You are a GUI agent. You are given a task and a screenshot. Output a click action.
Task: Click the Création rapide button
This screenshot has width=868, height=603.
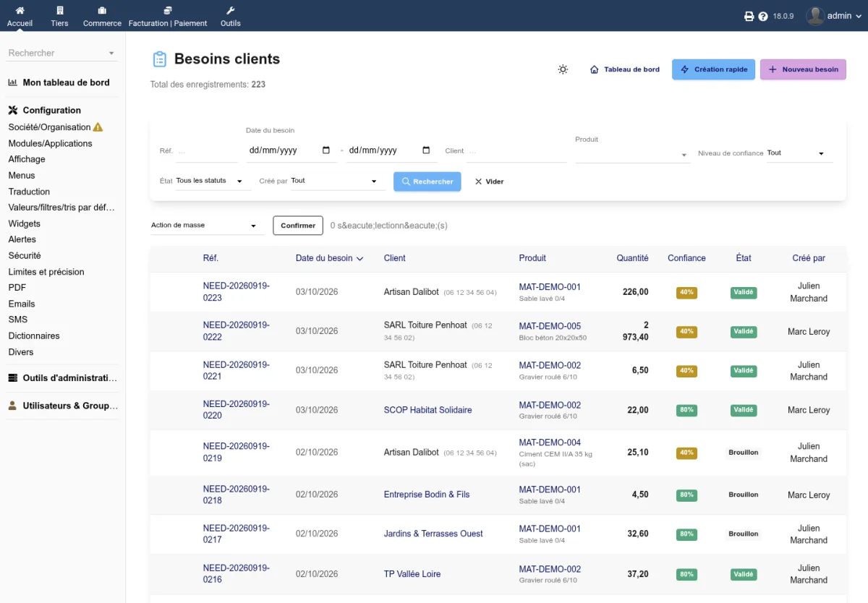point(714,69)
